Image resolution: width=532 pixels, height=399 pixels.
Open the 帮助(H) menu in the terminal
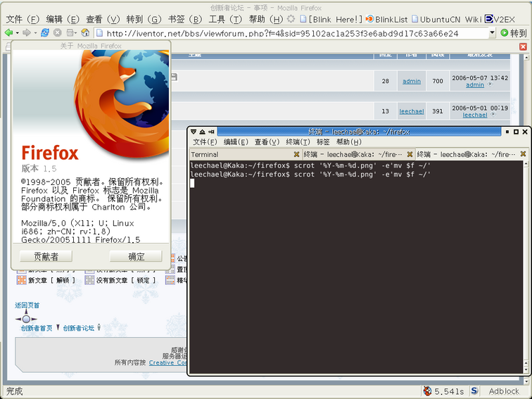(349, 142)
